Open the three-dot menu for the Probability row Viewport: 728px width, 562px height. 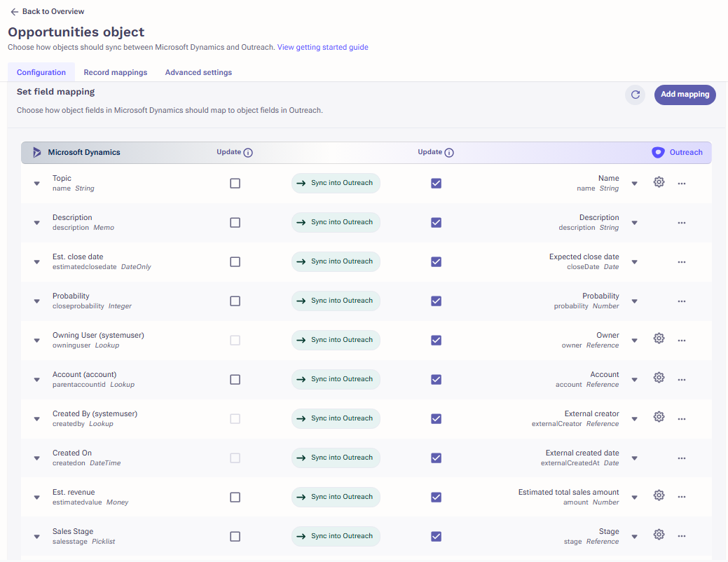click(x=682, y=301)
